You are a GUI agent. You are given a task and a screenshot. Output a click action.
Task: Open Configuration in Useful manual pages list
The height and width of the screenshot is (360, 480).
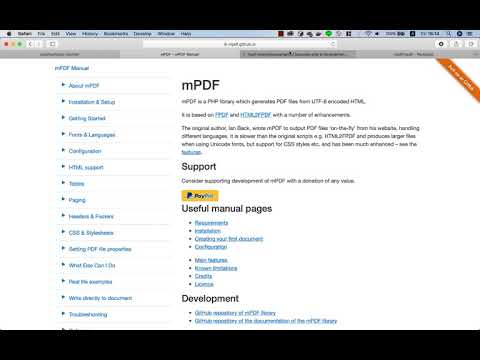pyautogui.click(x=211, y=247)
